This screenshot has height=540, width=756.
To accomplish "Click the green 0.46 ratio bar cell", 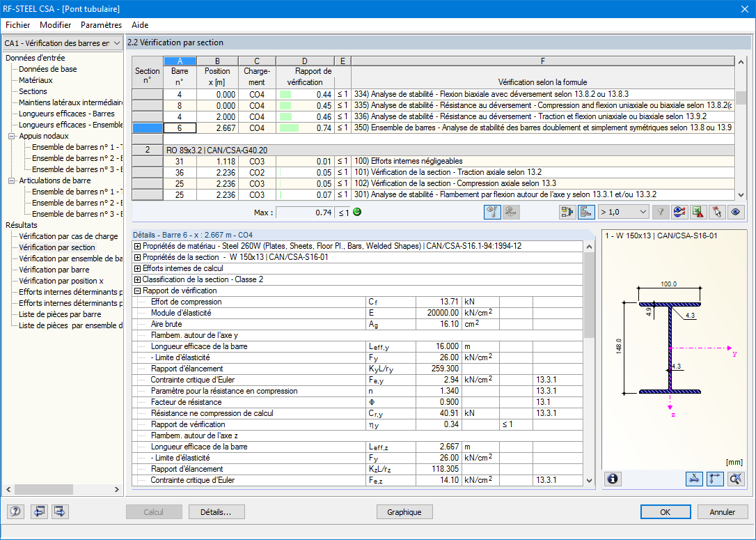I will point(305,117).
